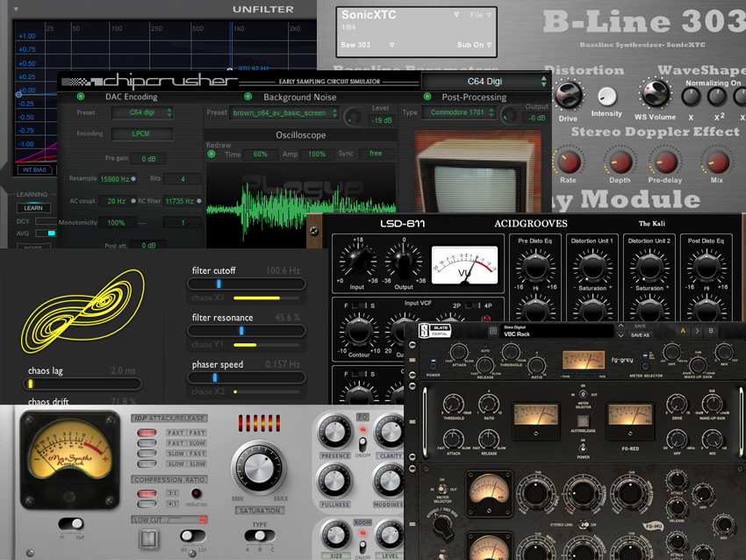Select the FAST|FAST attack/release button
746x560 pixels.
click(147, 433)
